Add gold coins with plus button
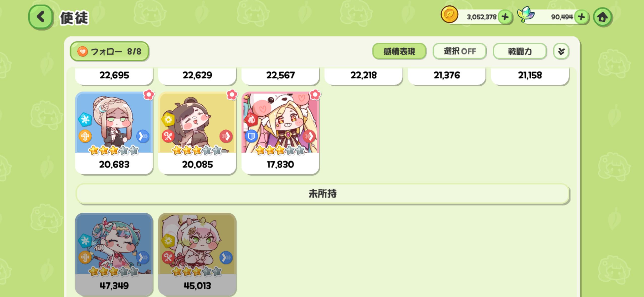The image size is (644, 297). click(x=505, y=17)
